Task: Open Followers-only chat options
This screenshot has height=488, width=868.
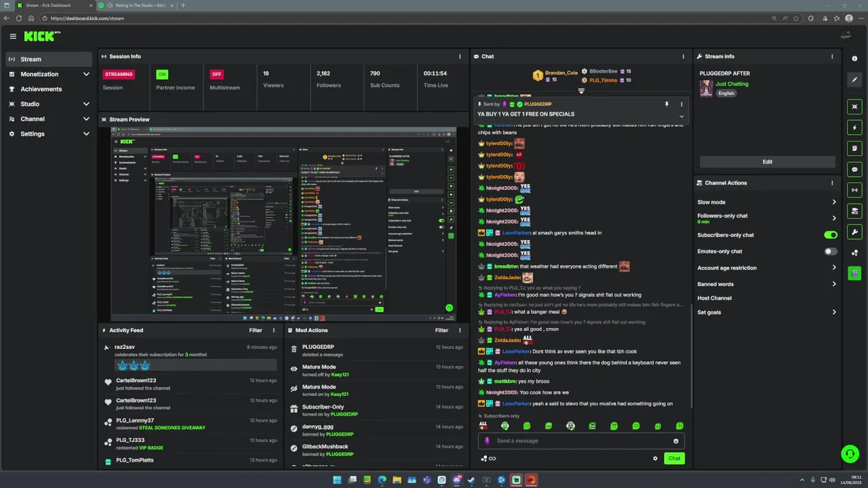Action: click(767, 218)
